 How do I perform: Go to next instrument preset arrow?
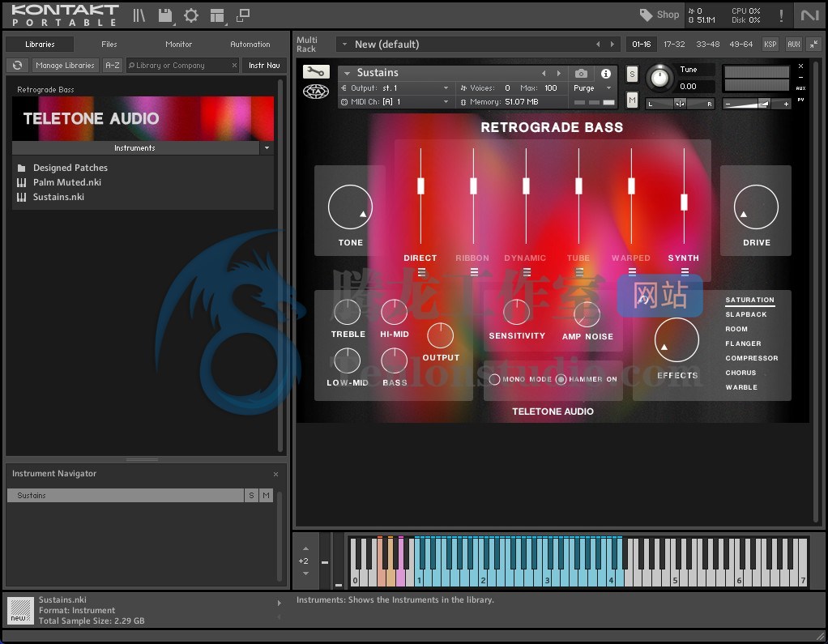559,73
